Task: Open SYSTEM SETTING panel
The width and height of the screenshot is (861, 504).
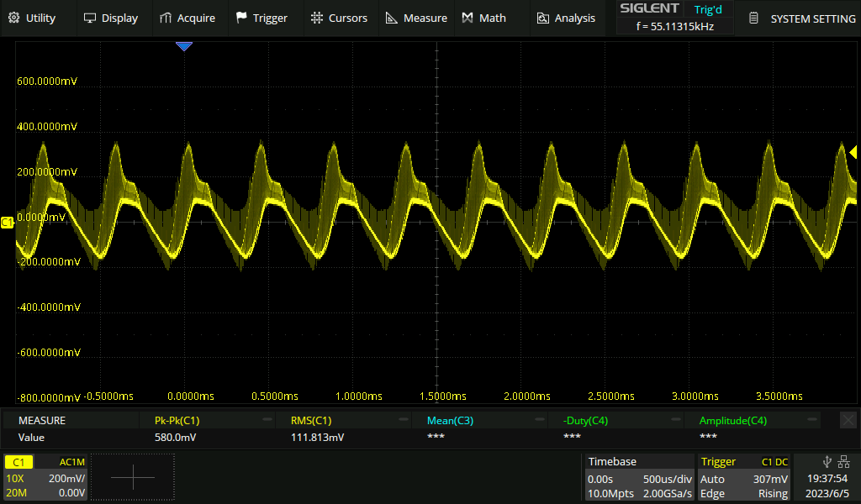Action: pyautogui.click(x=801, y=18)
